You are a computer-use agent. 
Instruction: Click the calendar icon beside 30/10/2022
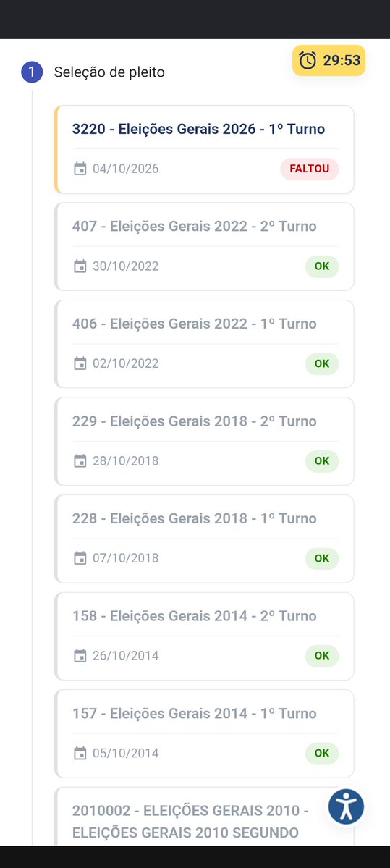point(80,266)
